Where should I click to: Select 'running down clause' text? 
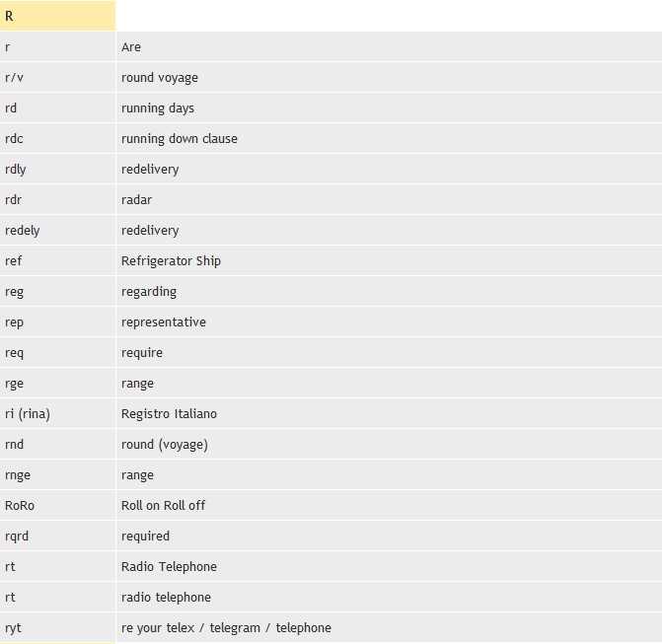click(x=179, y=139)
